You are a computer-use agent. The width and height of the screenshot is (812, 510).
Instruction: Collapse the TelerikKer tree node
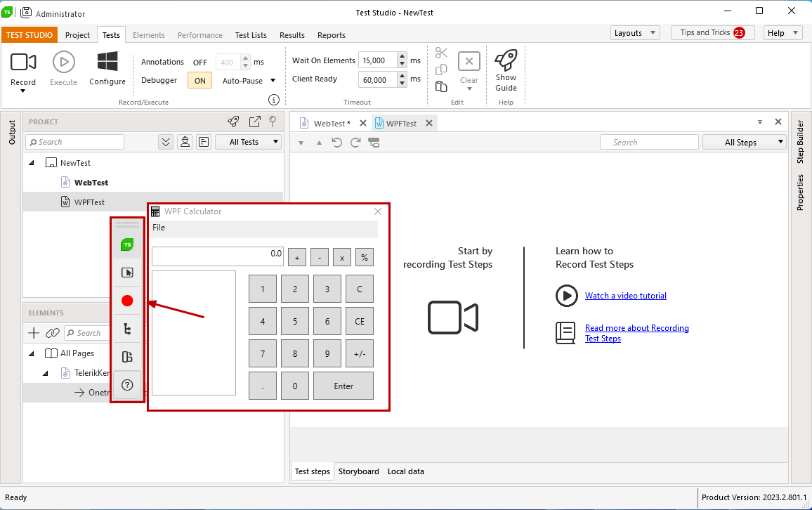(46, 373)
